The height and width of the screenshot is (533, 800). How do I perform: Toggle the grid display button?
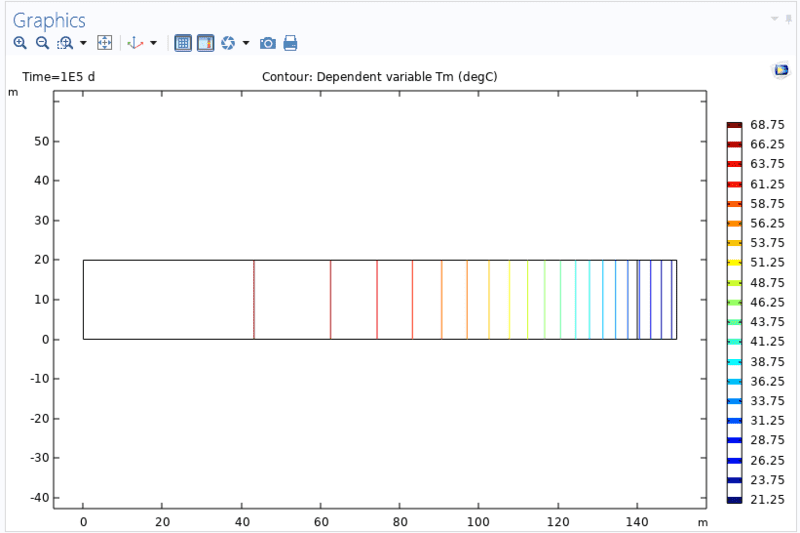183,43
